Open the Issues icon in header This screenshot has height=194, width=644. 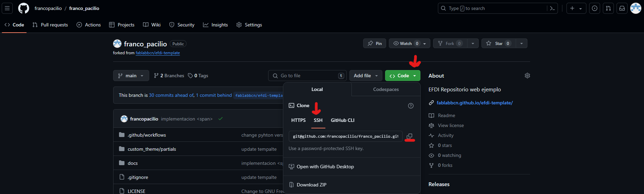point(595,8)
